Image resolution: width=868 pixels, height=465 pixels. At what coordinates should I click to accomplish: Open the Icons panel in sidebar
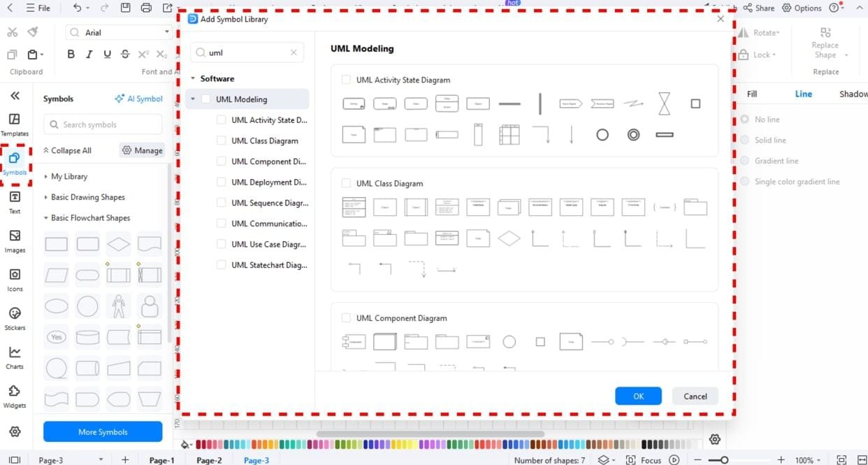pyautogui.click(x=15, y=280)
